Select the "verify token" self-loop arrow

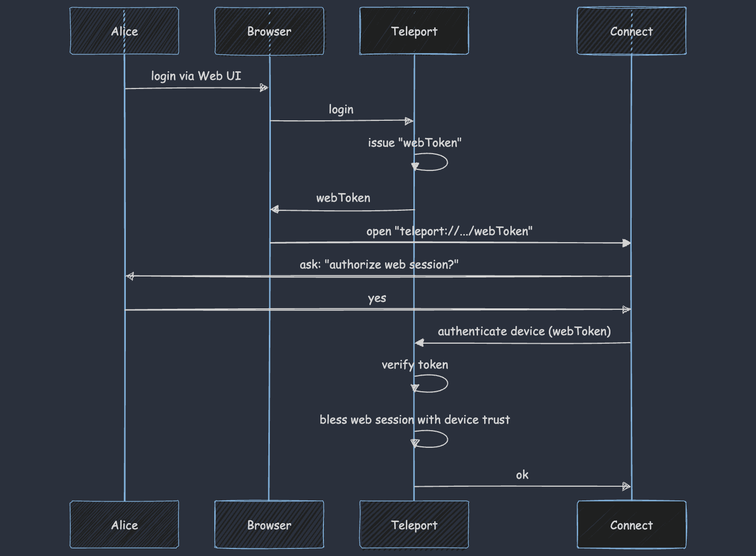click(431, 383)
